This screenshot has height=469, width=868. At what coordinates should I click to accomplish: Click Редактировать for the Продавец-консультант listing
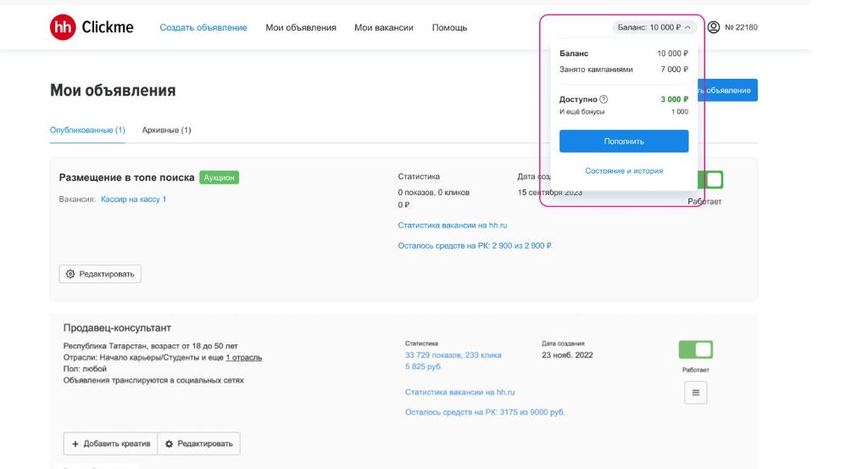[199, 444]
